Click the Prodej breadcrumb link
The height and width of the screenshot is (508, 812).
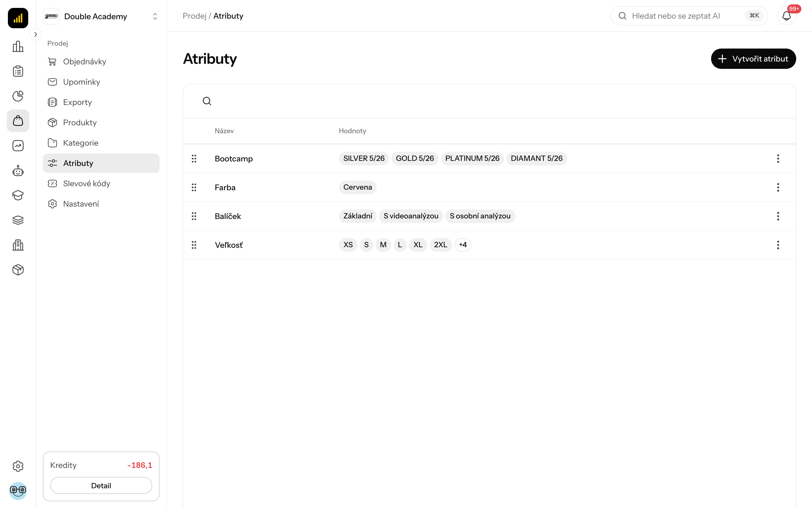[x=194, y=16]
